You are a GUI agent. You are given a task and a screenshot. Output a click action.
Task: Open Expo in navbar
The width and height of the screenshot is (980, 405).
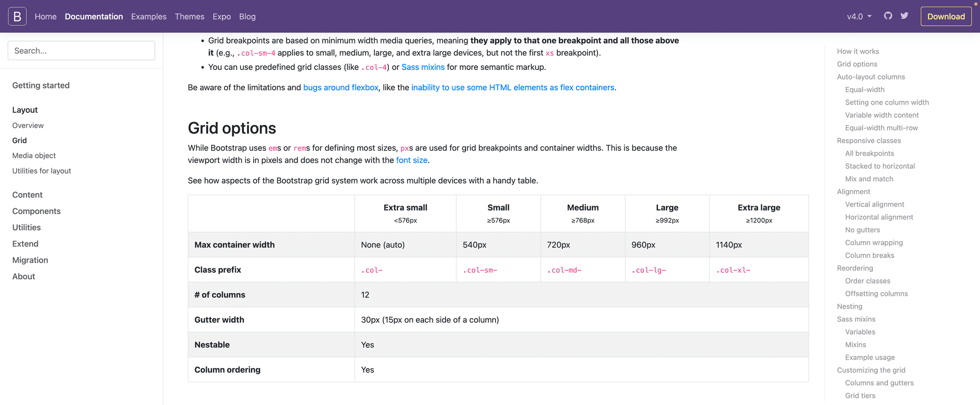pyautogui.click(x=222, y=16)
